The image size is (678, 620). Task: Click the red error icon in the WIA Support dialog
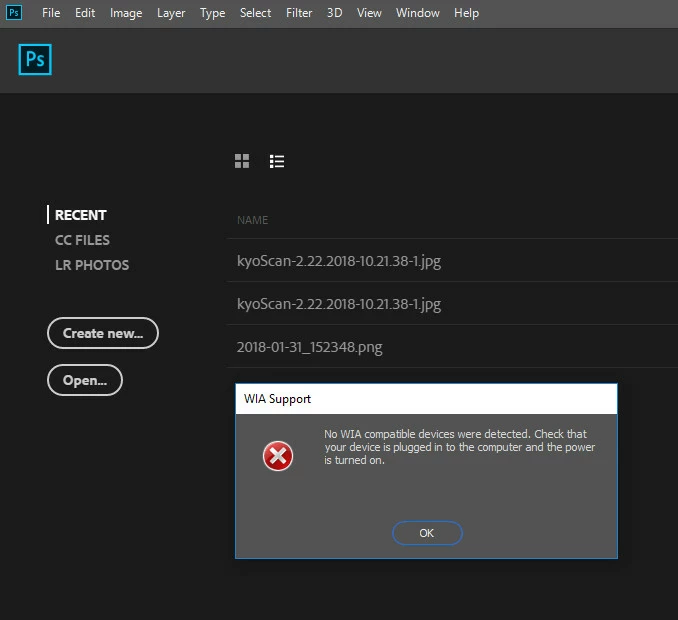278,456
